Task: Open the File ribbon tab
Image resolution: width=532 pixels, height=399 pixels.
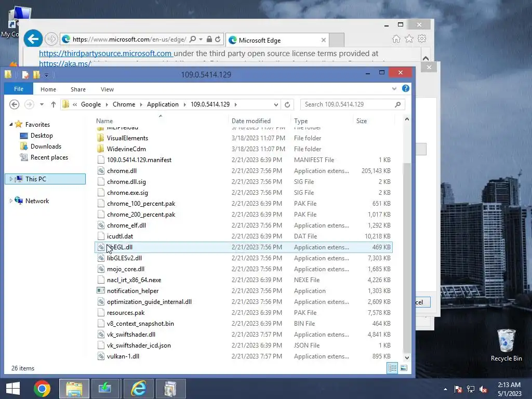Action: (19, 89)
